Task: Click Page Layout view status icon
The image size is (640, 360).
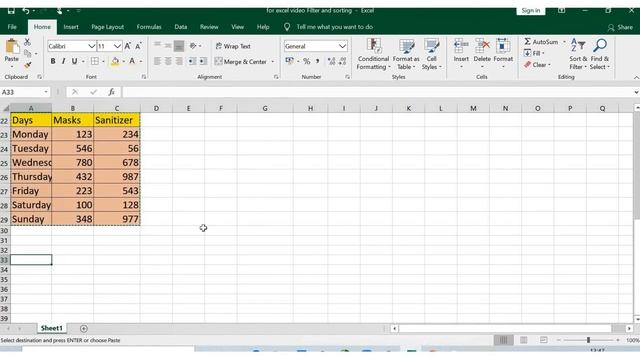Action: tap(524, 340)
